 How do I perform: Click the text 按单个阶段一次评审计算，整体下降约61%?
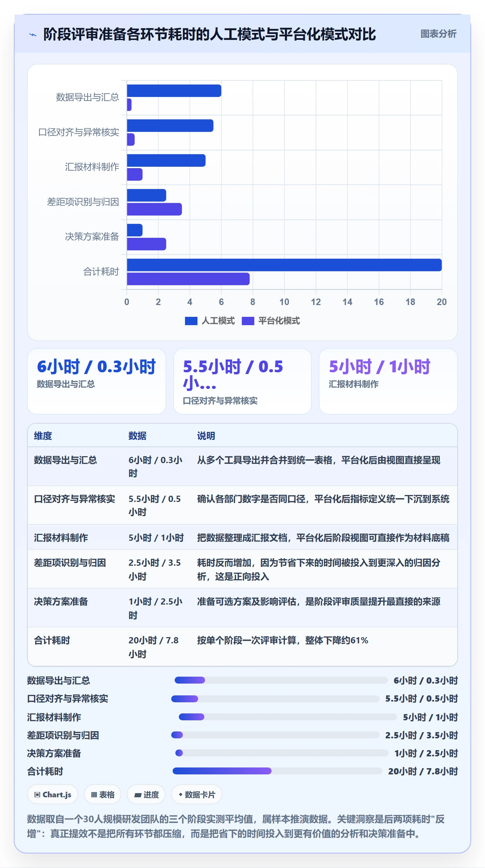283,640
